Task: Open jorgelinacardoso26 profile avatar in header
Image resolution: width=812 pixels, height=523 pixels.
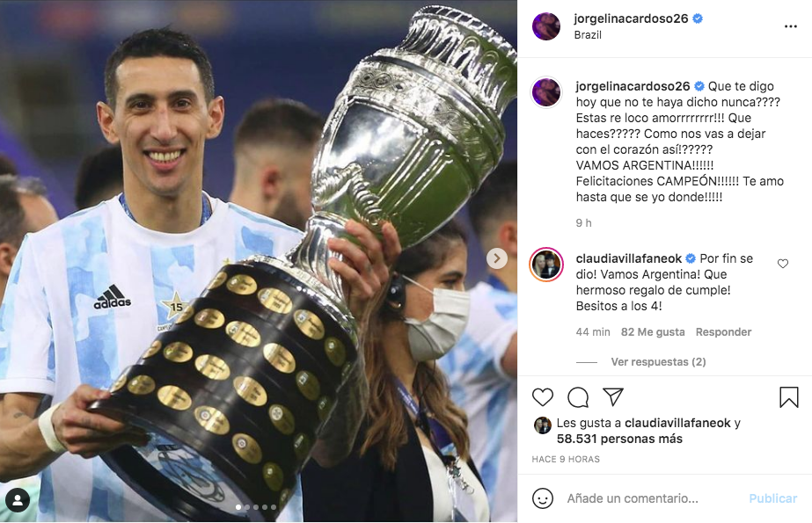Action: pos(545,25)
